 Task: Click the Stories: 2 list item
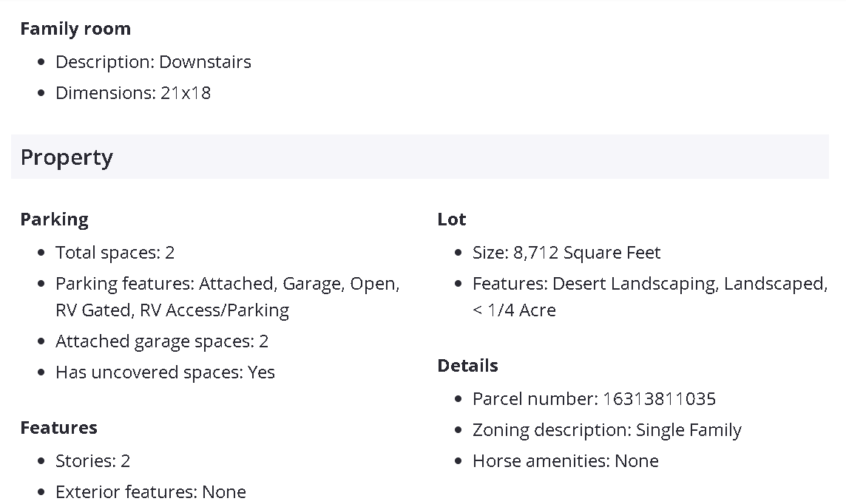pos(92,461)
